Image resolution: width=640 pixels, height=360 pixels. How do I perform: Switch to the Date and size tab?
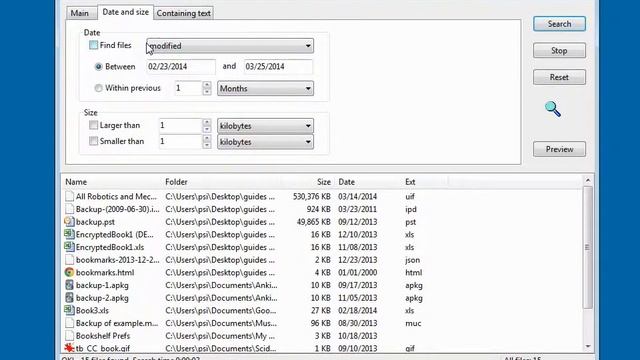pos(125,12)
